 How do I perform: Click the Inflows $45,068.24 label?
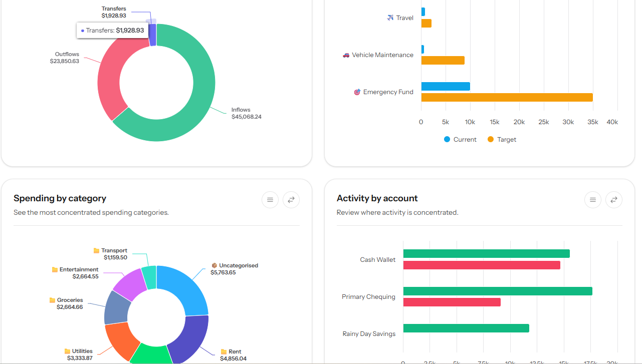(x=247, y=113)
